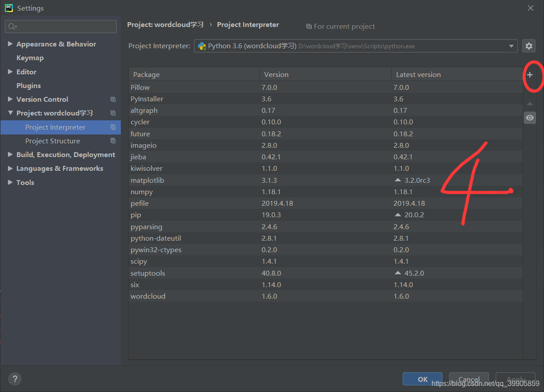Select the setuptools package row
Viewport: 544px width, 392px height.
pyautogui.click(x=325, y=273)
